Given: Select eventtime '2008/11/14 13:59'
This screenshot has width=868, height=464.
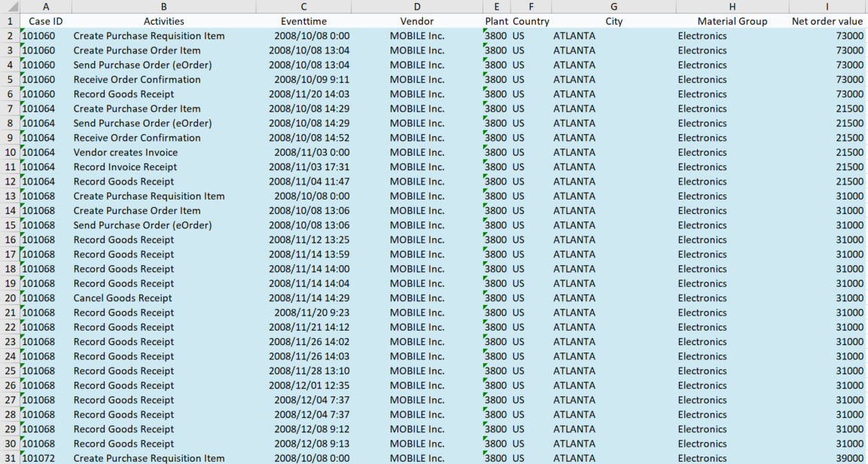Looking at the screenshot, I should click(x=303, y=254).
